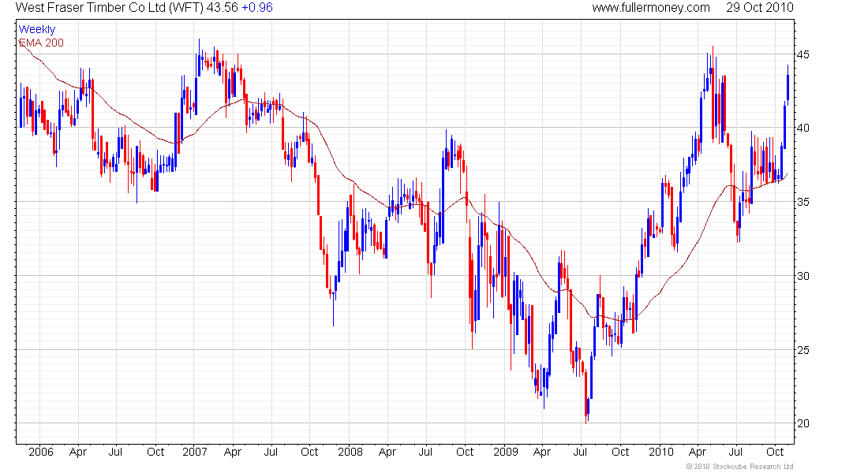Click the 2009 year label on time axis
Viewport: 868px width, 473px height.
505,452
